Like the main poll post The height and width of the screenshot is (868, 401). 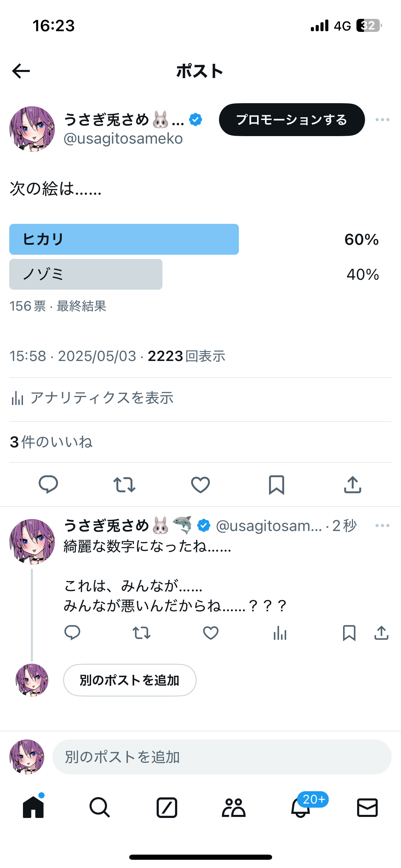tap(200, 484)
